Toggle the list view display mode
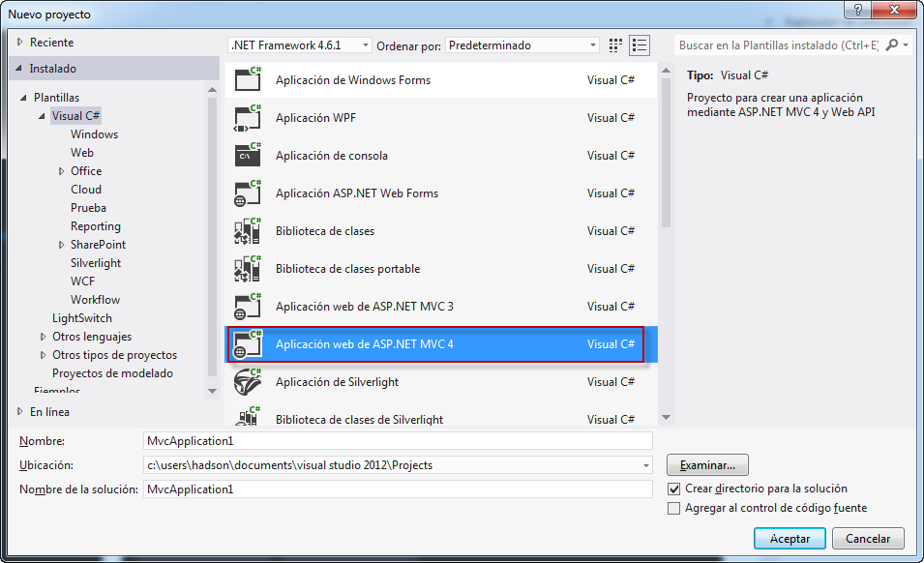Screen dimensions: 924x563 pos(638,44)
